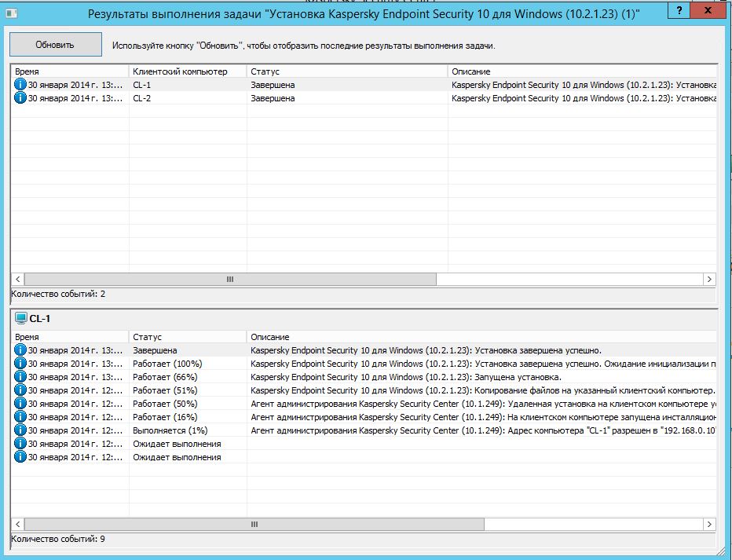This screenshot has width=732, height=560.
Task: Click info icon of Работает (50%) row
Action: [20, 403]
